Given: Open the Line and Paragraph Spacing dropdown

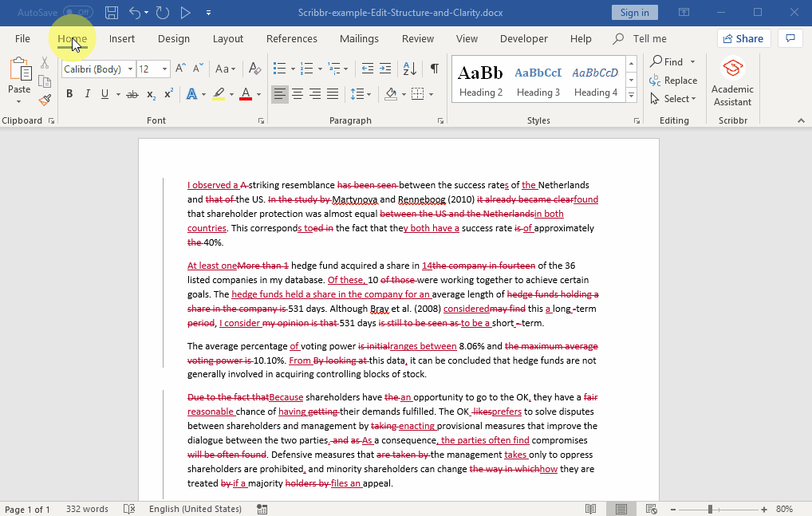Looking at the screenshot, I should [361, 93].
